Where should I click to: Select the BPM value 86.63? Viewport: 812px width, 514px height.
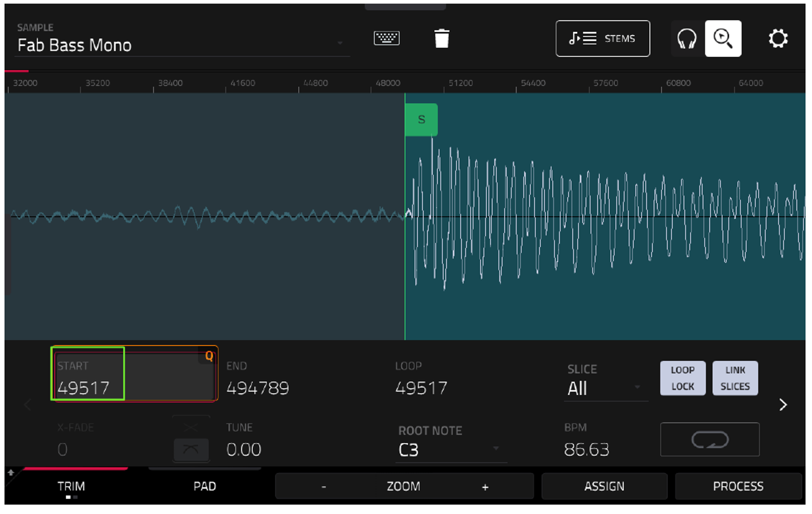click(586, 449)
